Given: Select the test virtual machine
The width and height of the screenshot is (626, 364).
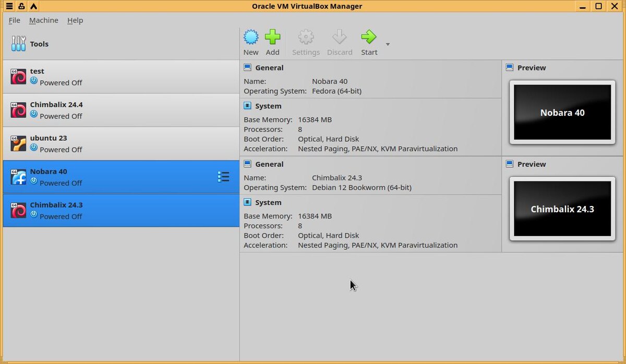Looking at the screenshot, I should (121, 77).
